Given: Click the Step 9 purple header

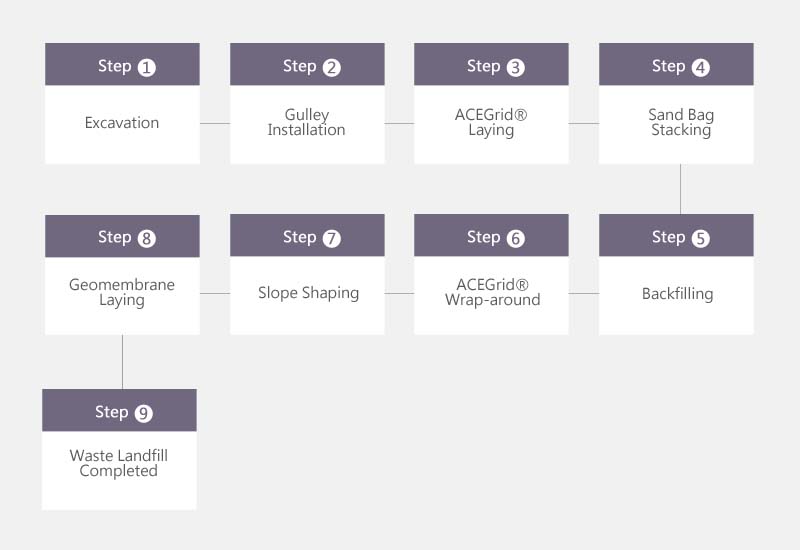Looking at the screenshot, I should [x=119, y=410].
